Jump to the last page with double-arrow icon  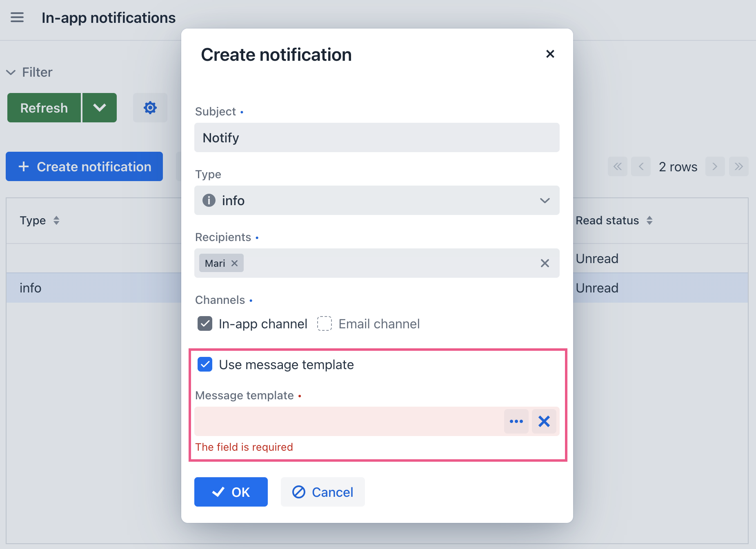pos(739,166)
